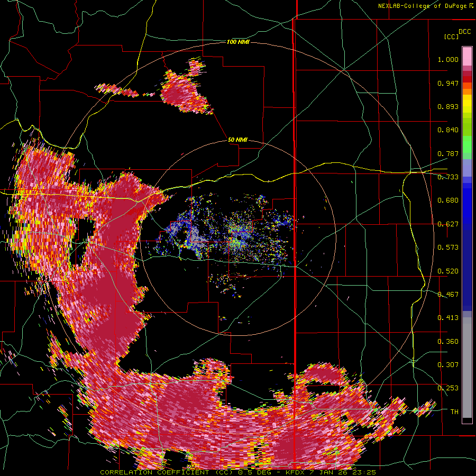Select the 0.733 scale value
The width and height of the screenshot is (476, 476).
(448, 177)
